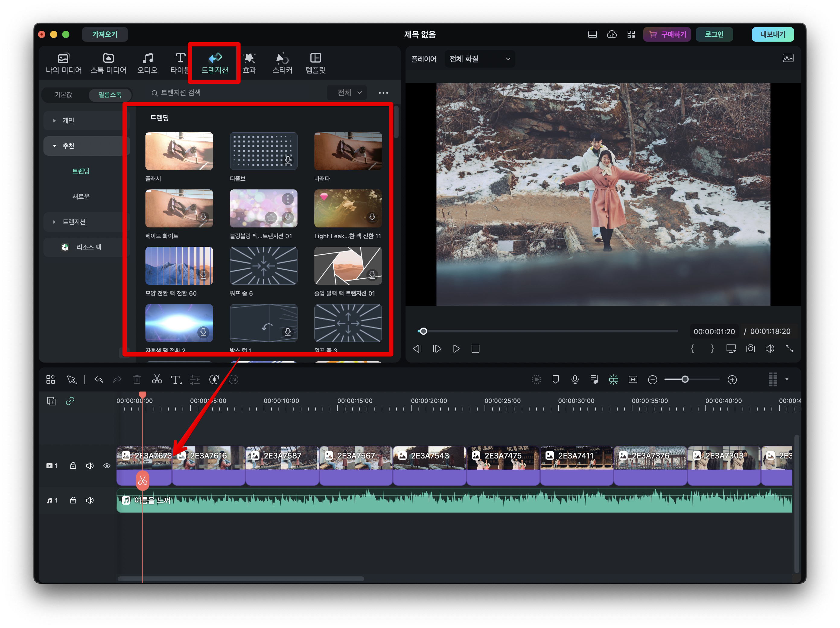840x628 pixels.
Task: Select the 워프 줌 6 transition thumbnail
Action: (263, 265)
